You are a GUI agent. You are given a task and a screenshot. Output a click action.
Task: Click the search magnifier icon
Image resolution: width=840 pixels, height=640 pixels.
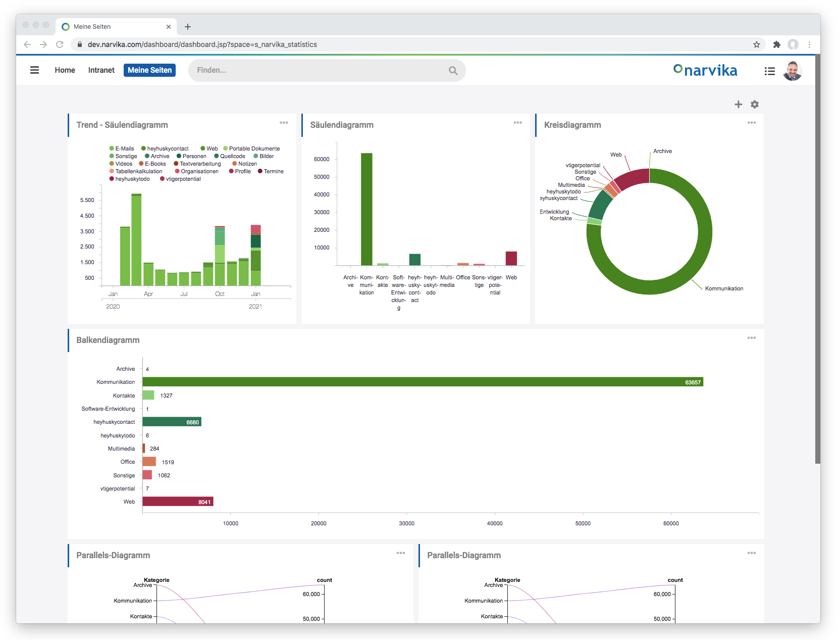453,71
